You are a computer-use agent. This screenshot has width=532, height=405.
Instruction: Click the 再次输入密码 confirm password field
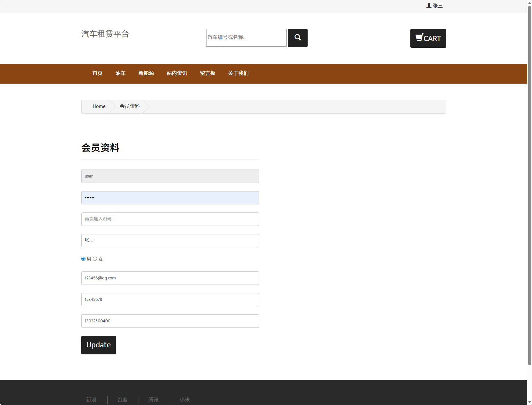click(x=170, y=219)
